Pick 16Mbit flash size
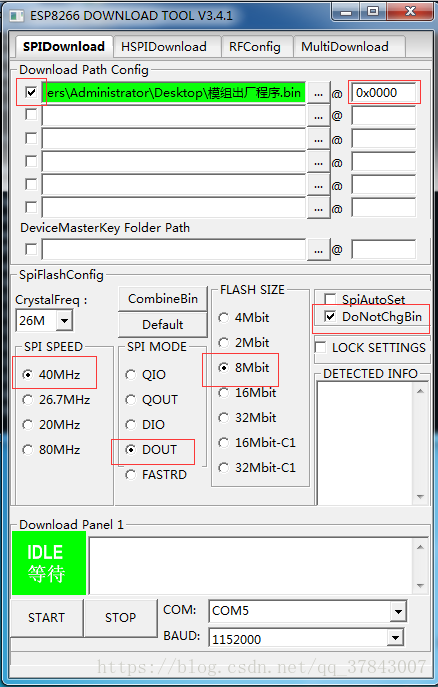Screen dimensions: 438x687 [247, 393]
